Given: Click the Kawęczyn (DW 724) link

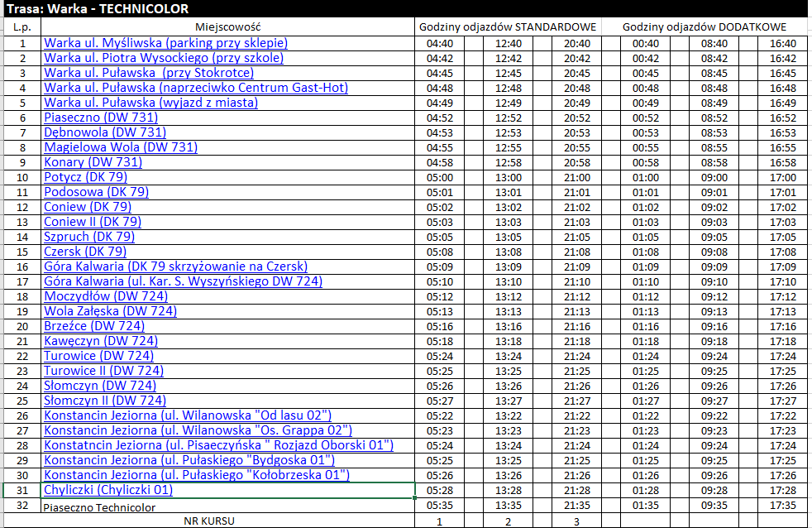Looking at the screenshot, I should point(101,341).
